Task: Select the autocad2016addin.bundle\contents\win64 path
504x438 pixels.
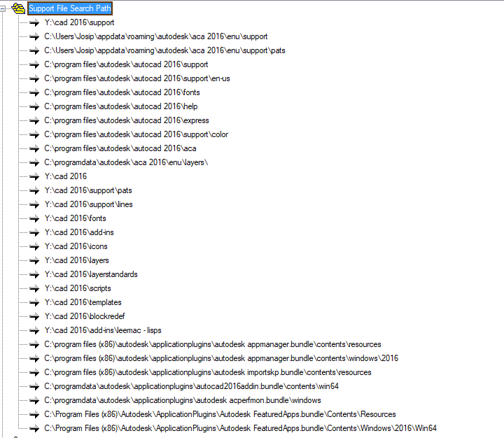Action: pyautogui.click(x=192, y=386)
